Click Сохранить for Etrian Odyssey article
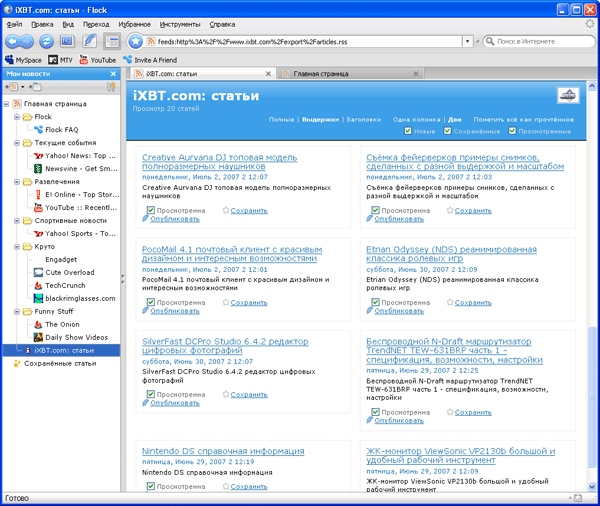Screen dimensions: 600x506 473,302
